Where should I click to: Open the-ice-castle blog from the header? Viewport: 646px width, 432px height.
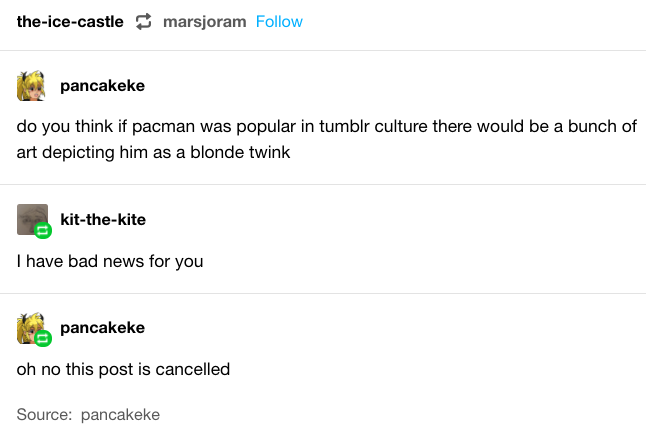tap(70, 22)
